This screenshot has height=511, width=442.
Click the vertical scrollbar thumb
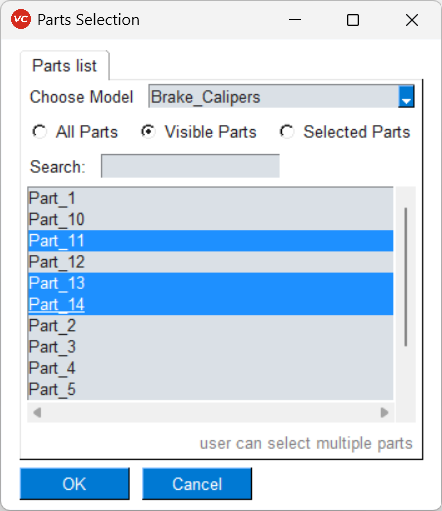coord(405,277)
